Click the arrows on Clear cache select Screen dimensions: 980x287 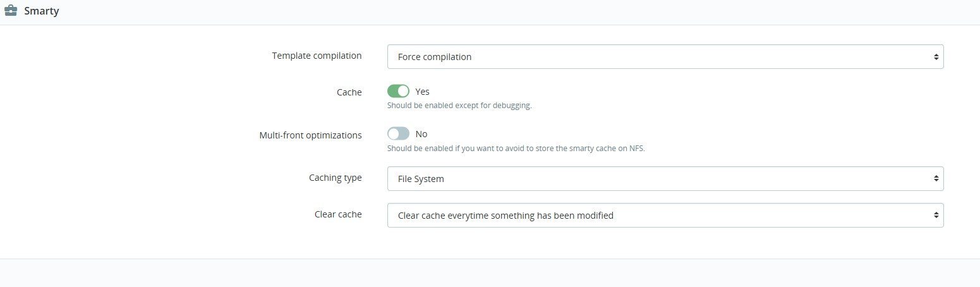[x=936, y=216]
